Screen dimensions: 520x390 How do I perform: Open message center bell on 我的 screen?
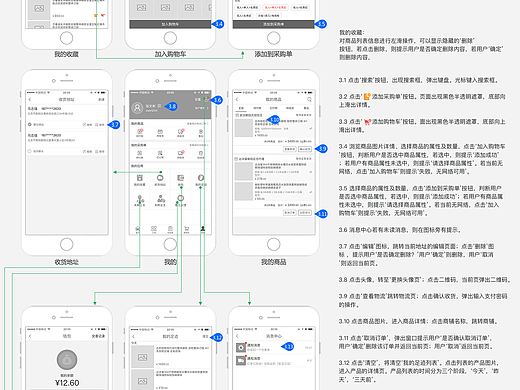pyautogui.click(x=207, y=99)
